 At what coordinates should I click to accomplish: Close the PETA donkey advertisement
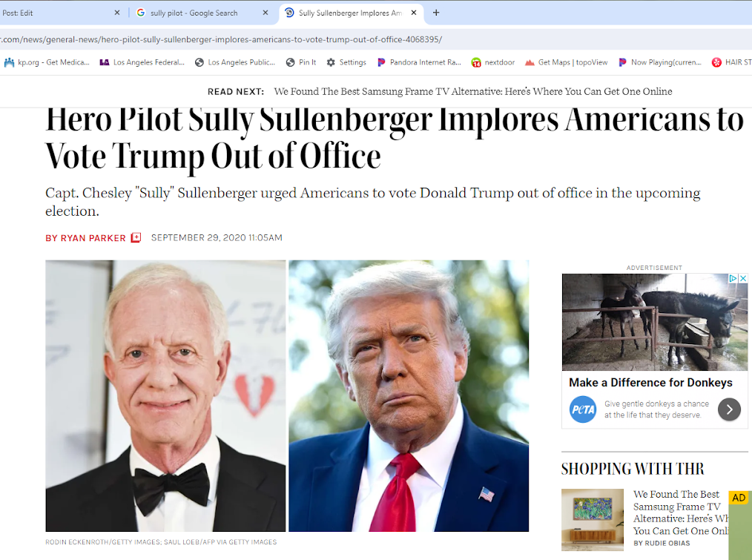[743, 278]
